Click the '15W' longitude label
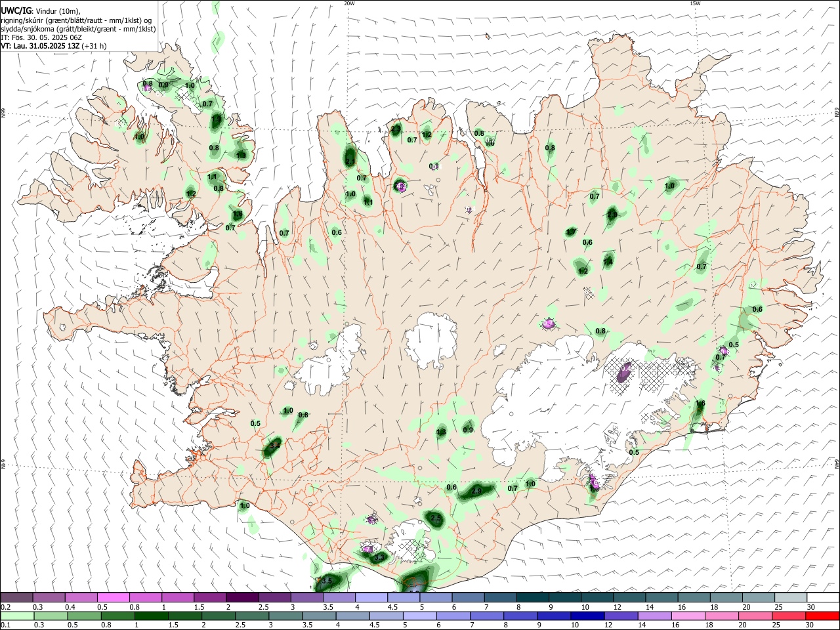 695,3
